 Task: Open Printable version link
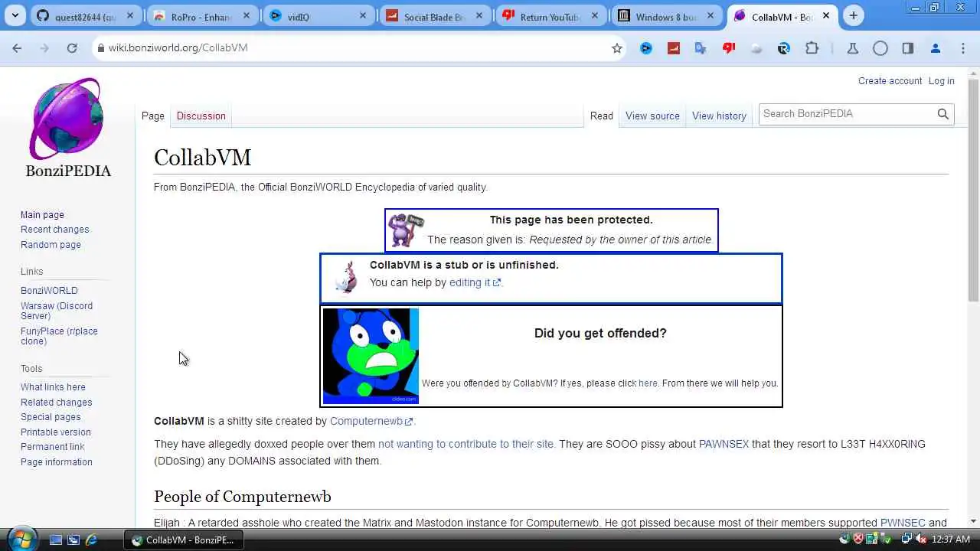pyautogui.click(x=55, y=432)
